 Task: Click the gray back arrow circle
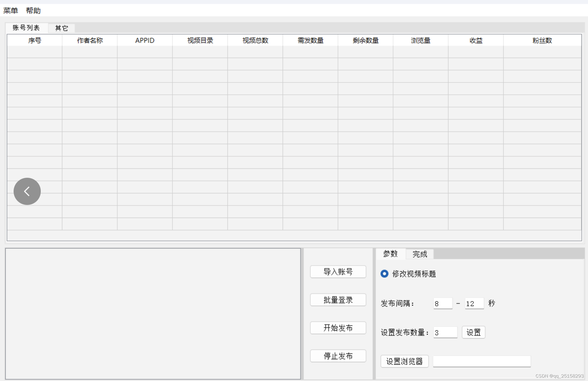[27, 191]
